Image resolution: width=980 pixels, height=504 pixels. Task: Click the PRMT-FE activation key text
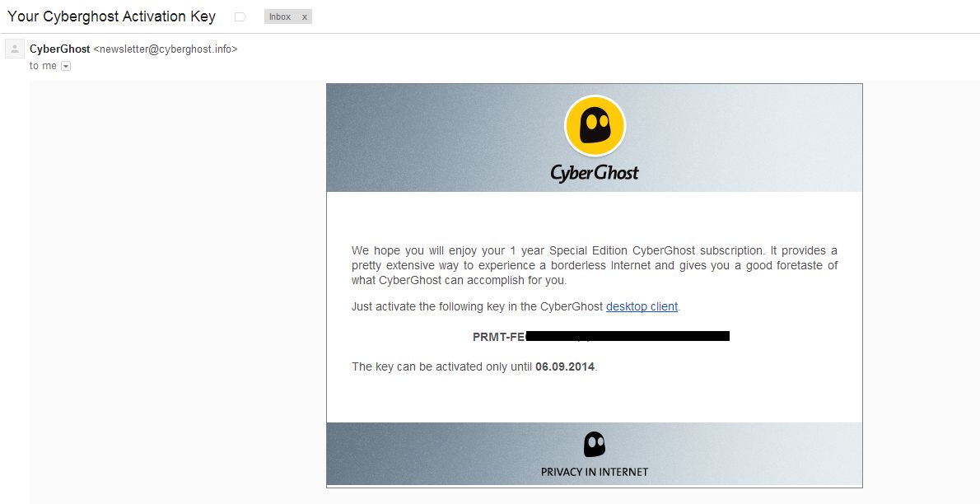pos(498,337)
